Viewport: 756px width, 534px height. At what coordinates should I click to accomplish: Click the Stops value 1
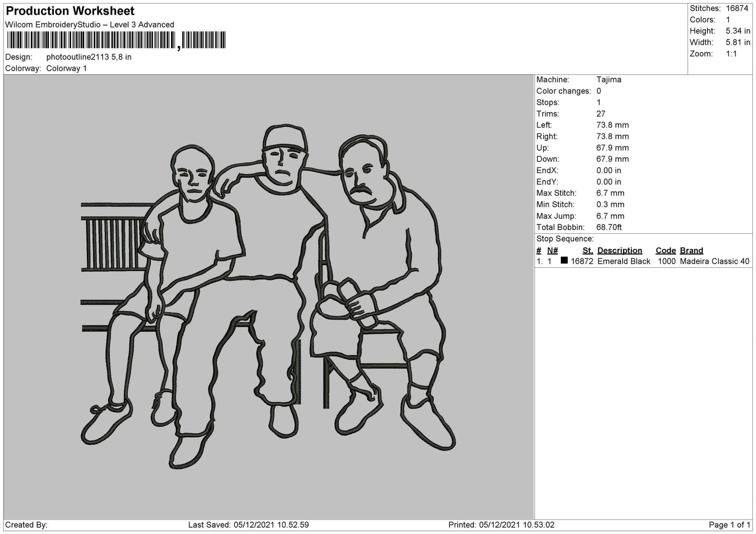pos(599,103)
